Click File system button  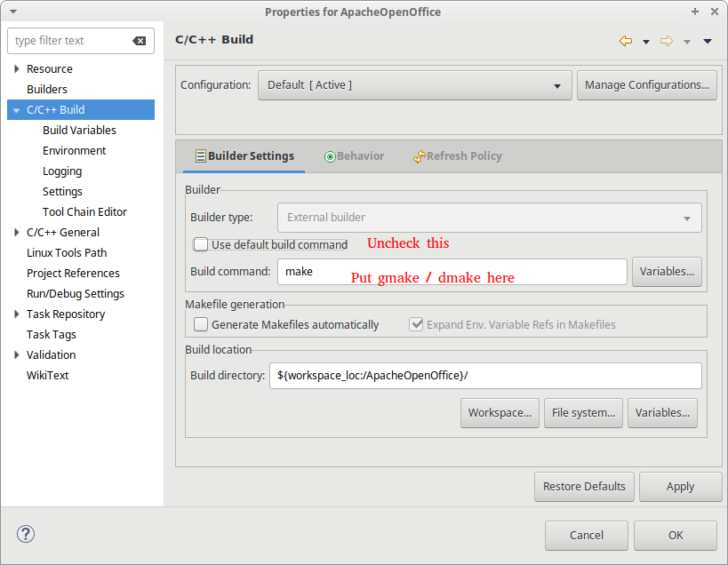pyautogui.click(x=583, y=413)
